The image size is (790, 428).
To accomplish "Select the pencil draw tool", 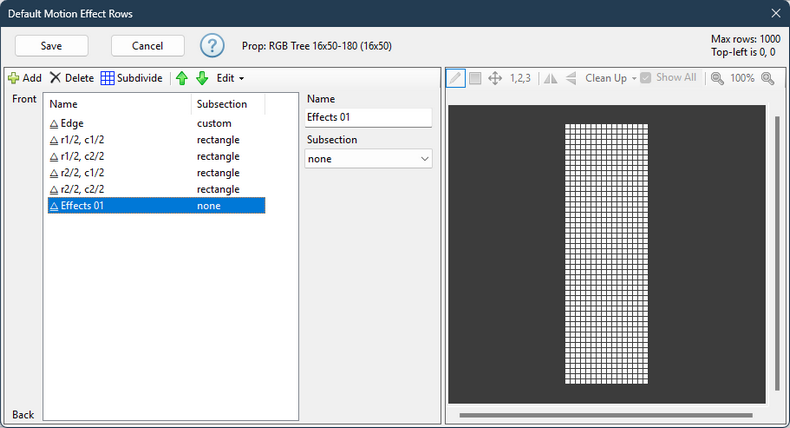I will [x=455, y=78].
